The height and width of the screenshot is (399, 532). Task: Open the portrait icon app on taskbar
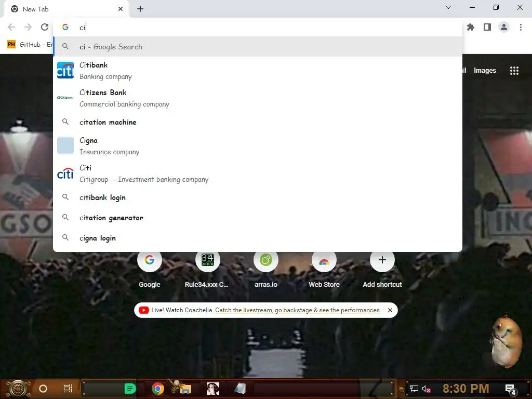click(x=213, y=389)
